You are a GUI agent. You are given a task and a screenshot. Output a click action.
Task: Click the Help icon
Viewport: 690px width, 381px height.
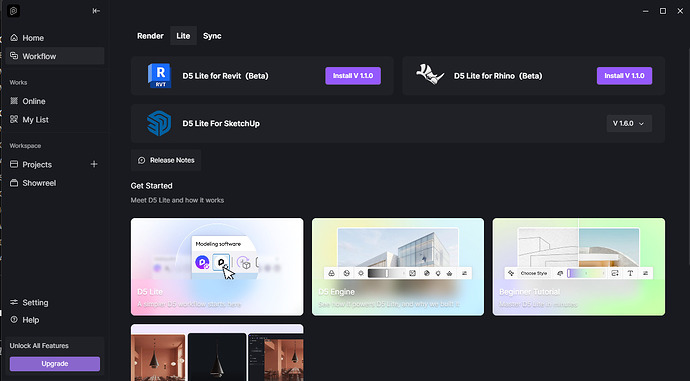click(x=14, y=320)
